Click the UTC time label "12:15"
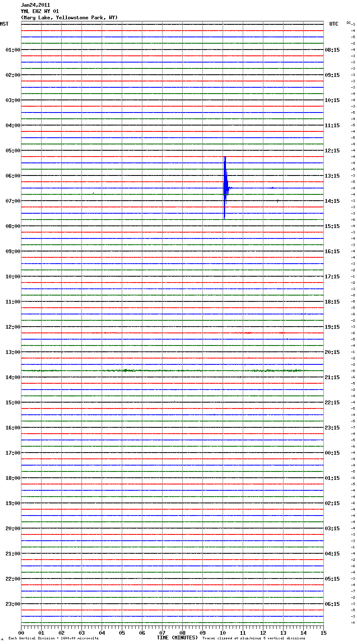 pos(332,151)
